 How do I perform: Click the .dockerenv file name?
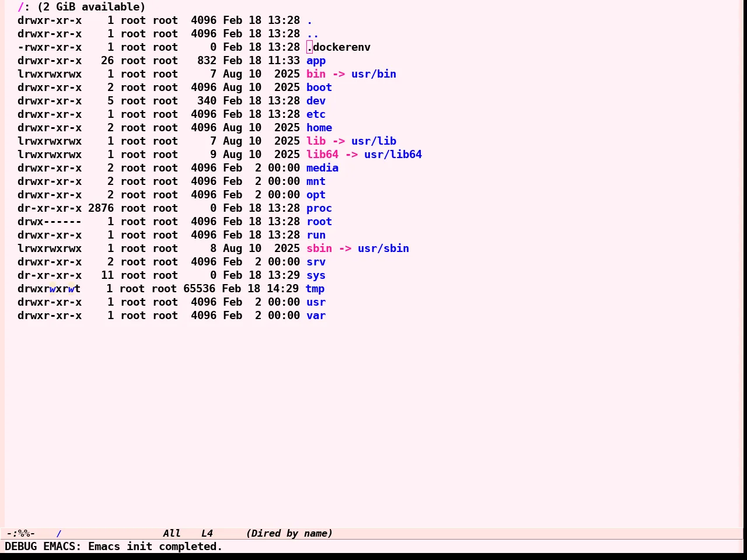point(338,47)
